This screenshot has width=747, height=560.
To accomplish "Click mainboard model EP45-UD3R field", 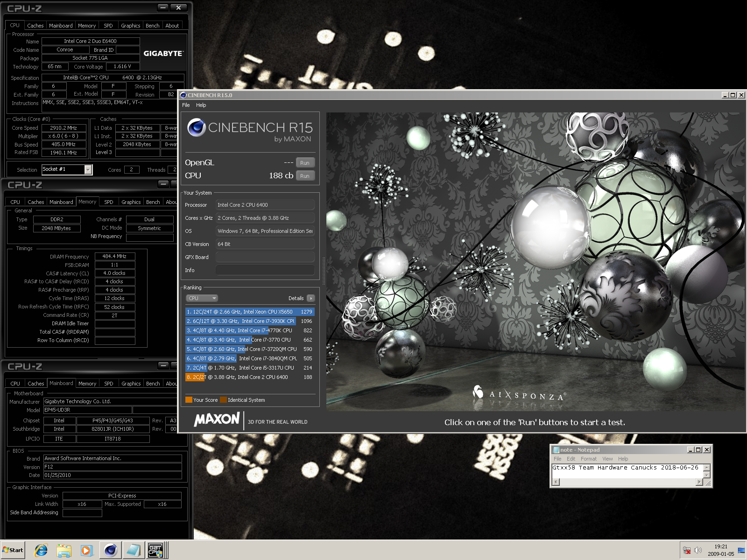I will coord(87,410).
